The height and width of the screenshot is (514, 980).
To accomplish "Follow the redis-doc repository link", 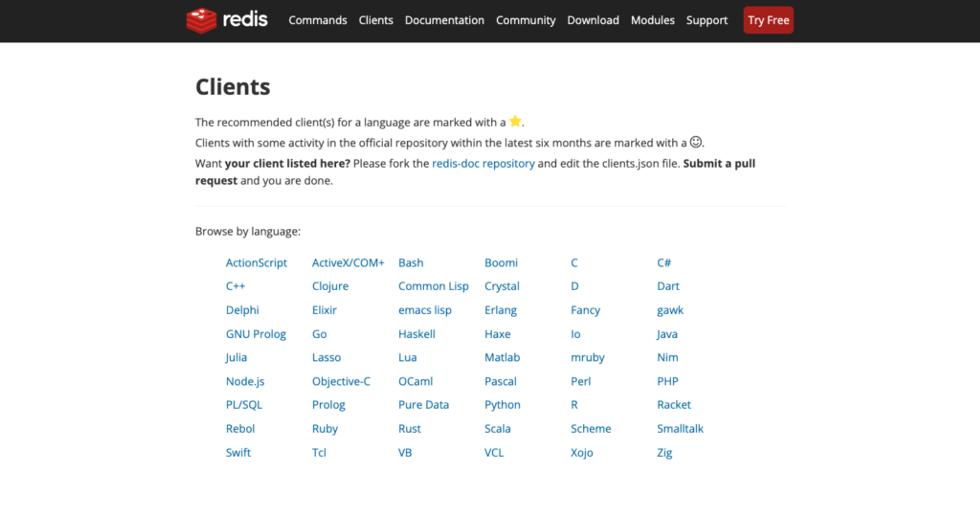I will [483, 164].
